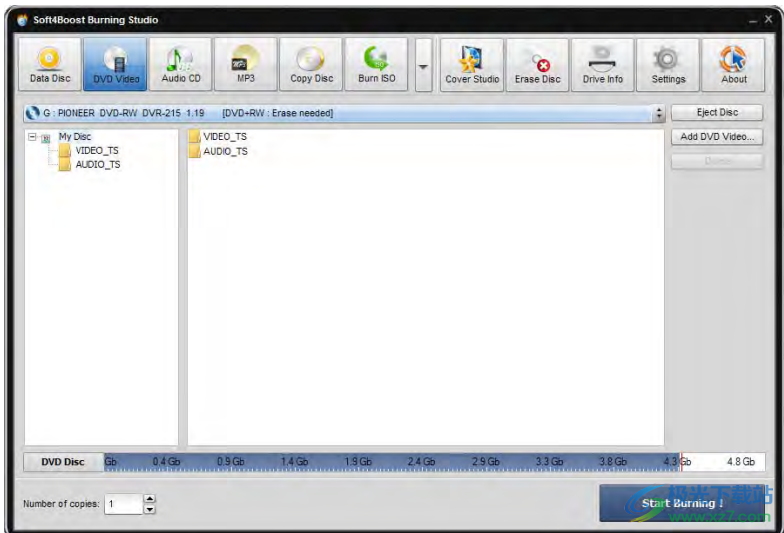Select the Data Disc mode

(50, 64)
